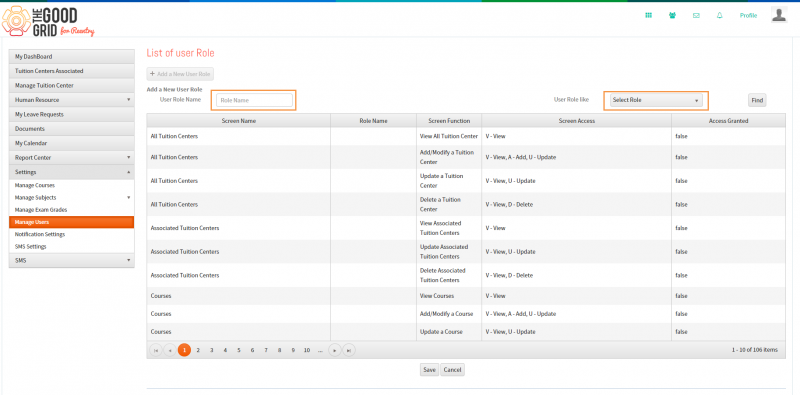Open the Select Role dropdown
The image size is (800, 395).
point(655,100)
